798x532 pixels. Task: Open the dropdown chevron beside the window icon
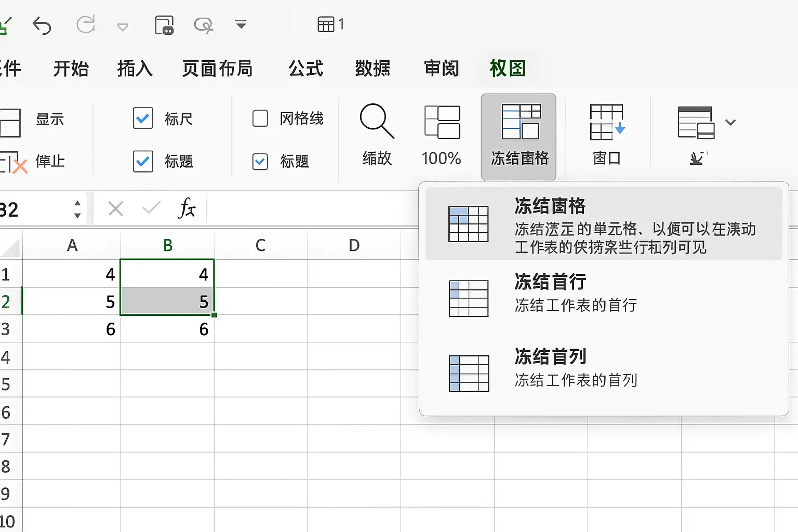point(730,123)
